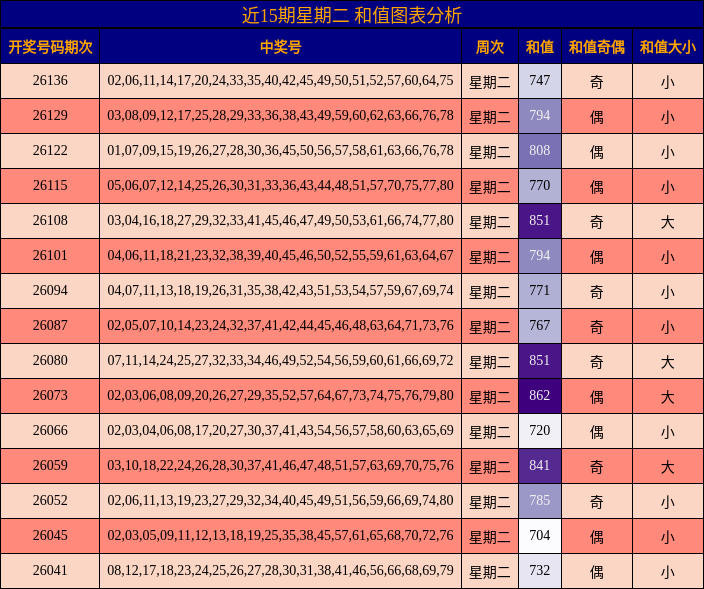704x589 pixels.
Task: Select issue number 26041
Action: click(x=50, y=571)
